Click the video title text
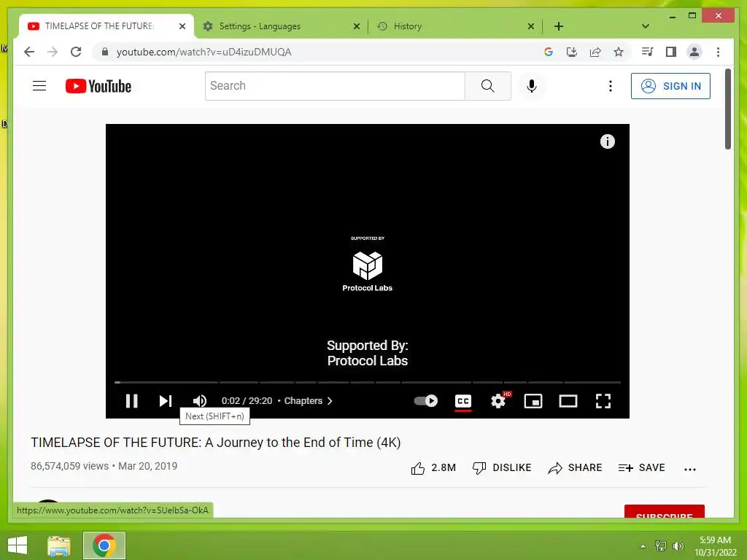 coord(216,443)
